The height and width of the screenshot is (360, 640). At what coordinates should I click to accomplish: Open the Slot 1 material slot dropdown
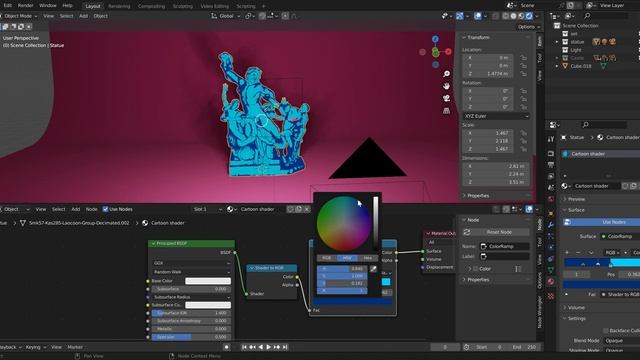coord(208,209)
